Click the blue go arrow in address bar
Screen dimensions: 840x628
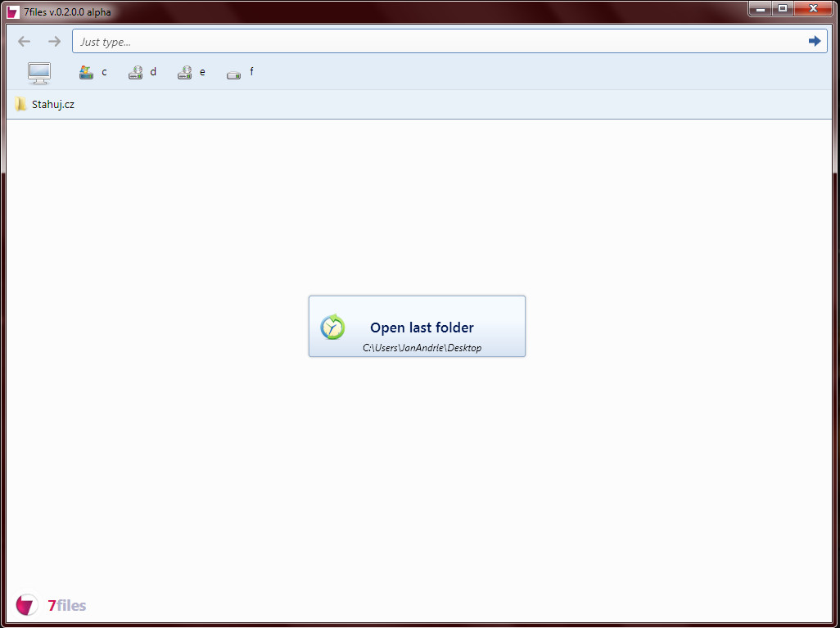[x=815, y=41]
